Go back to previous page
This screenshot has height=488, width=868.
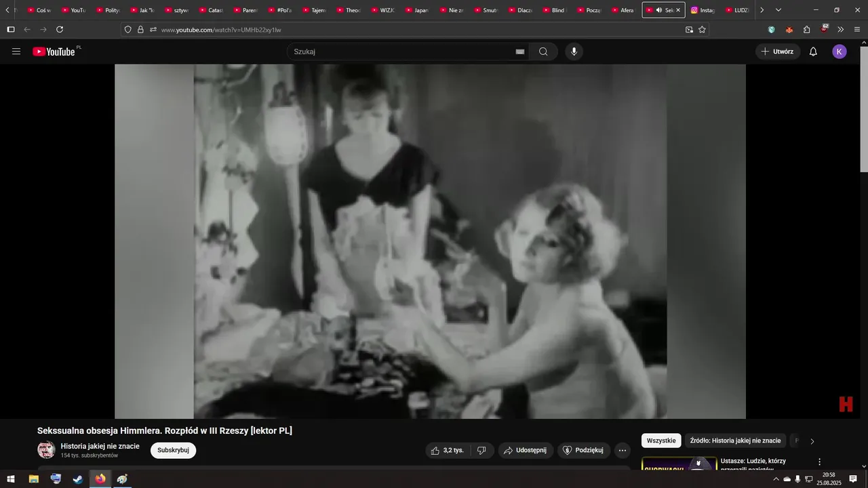(27, 29)
